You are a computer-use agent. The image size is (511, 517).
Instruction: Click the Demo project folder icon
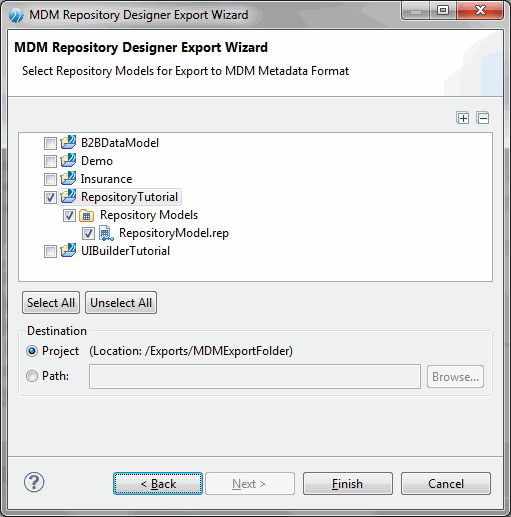[68, 161]
